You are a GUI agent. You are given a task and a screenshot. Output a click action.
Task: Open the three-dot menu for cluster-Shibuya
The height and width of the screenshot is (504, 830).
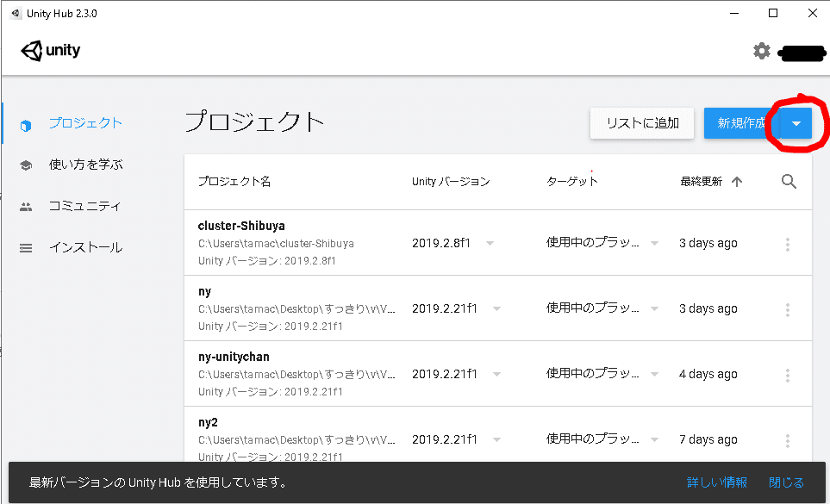[788, 244]
